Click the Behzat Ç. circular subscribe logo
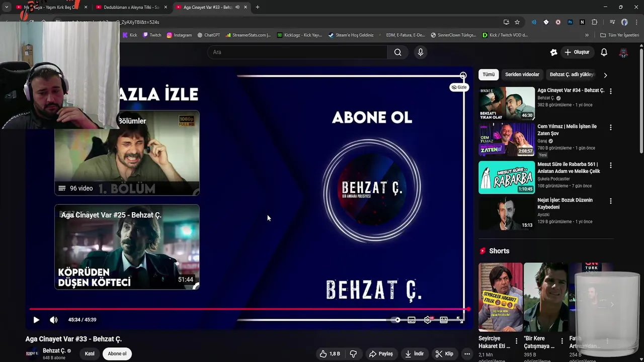644x362 pixels. coord(372,190)
